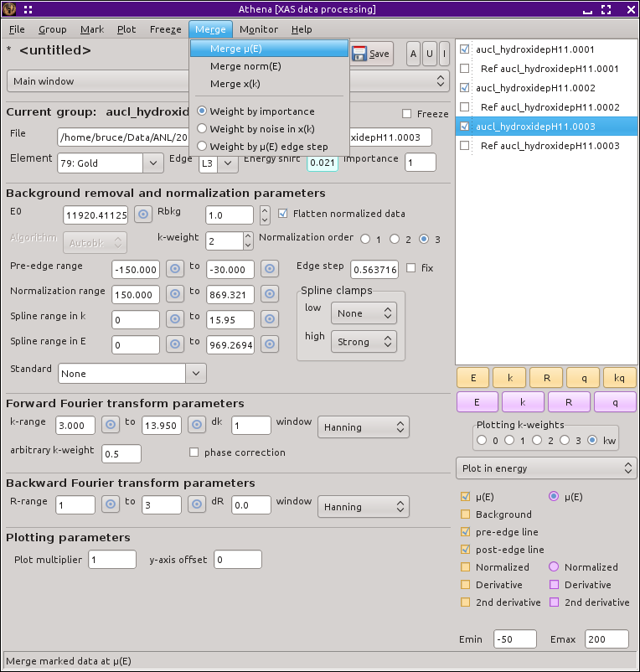
Task: Choose Merge norm(E) from the menu
Action: click(x=245, y=66)
